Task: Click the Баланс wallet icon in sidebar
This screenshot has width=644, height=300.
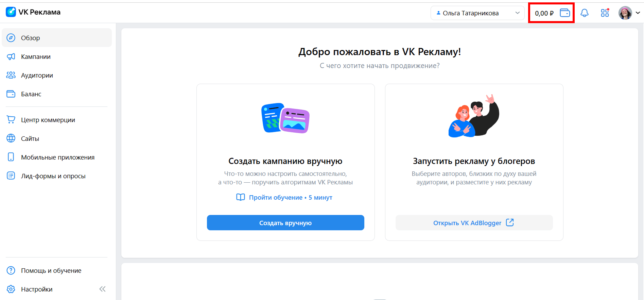Action: pyautogui.click(x=11, y=94)
